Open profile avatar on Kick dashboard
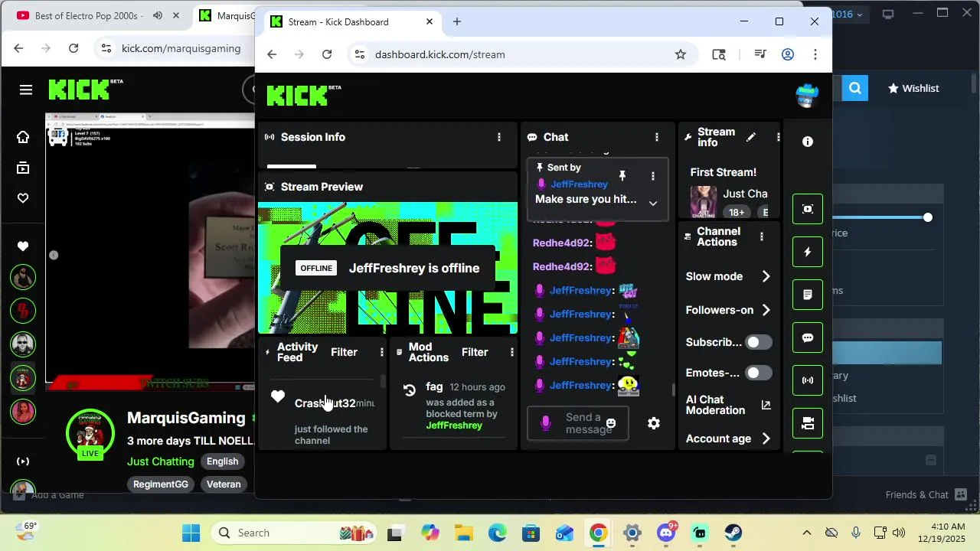 tap(807, 95)
